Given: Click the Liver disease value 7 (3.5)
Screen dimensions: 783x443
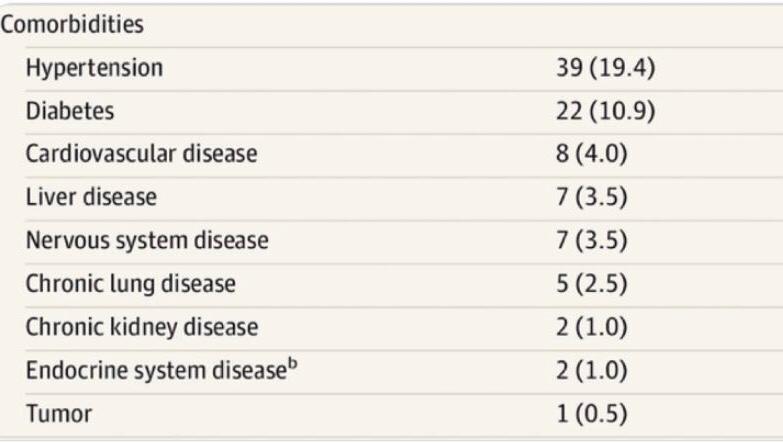Looking at the screenshot, I should click(x=591, y=197).
